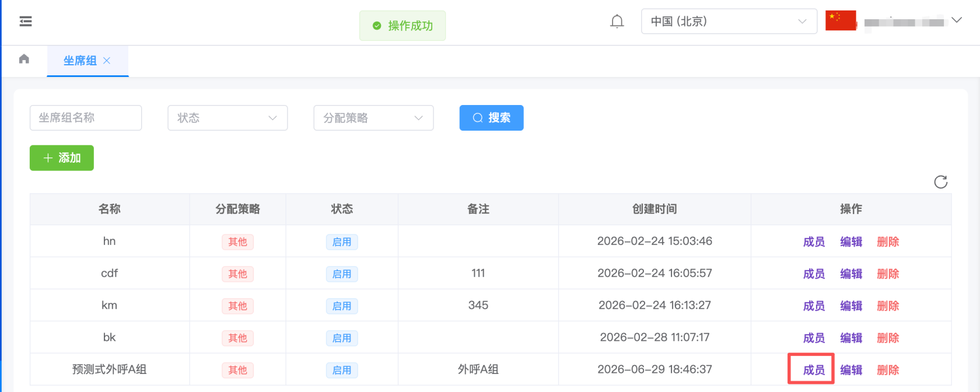Click the 状态 column header
Viewport: 980px width, 392px height.
coord(342,209)
